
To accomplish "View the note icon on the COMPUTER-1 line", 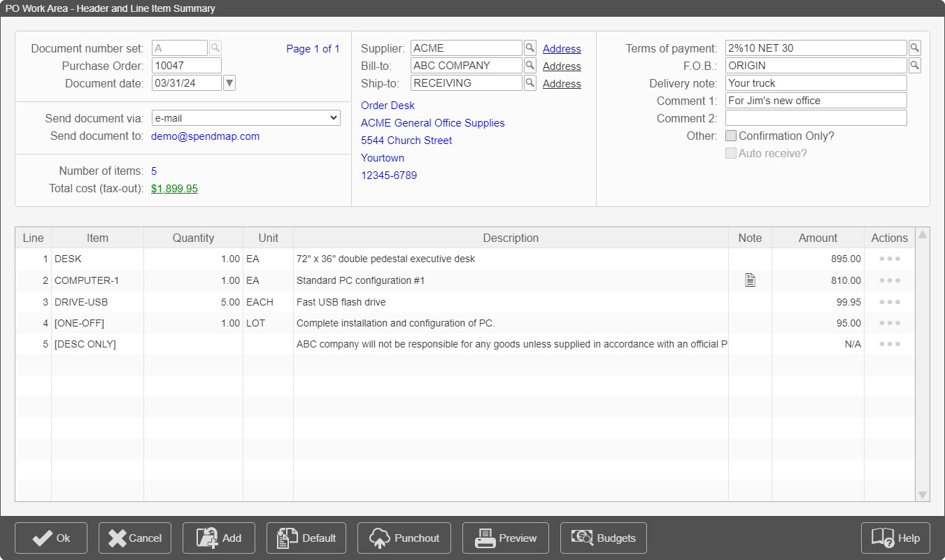I will pos(750,280).
